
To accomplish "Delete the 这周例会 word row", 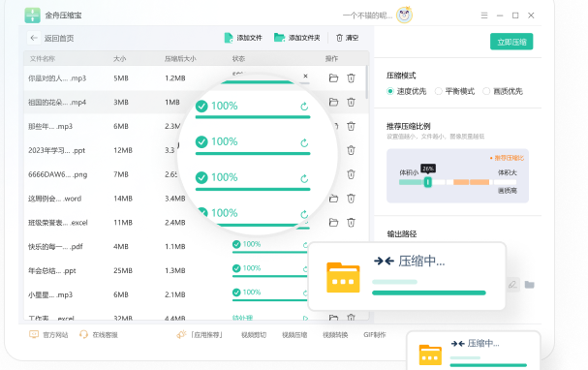I will click(x=351, y=199).
